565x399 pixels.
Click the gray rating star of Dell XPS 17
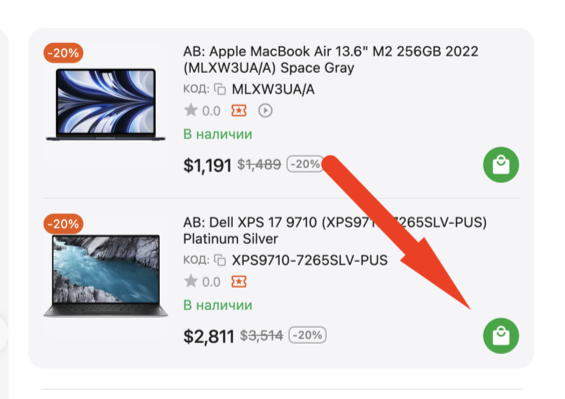pyautogui.click(x=191, y=281)
